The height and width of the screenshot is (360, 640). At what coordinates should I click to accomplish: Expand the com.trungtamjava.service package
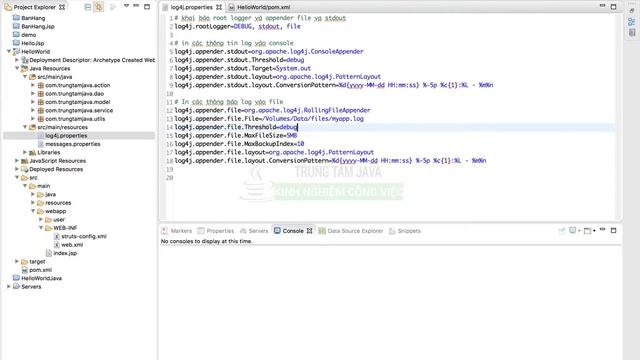point(33,110)
